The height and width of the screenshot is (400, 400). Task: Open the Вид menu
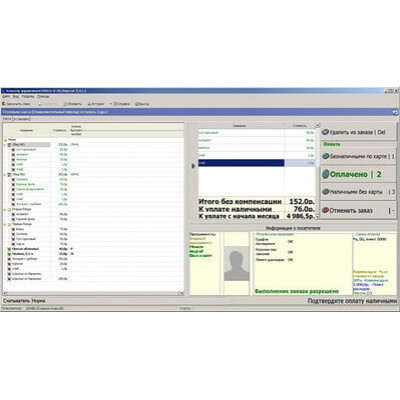coord(16,96)
